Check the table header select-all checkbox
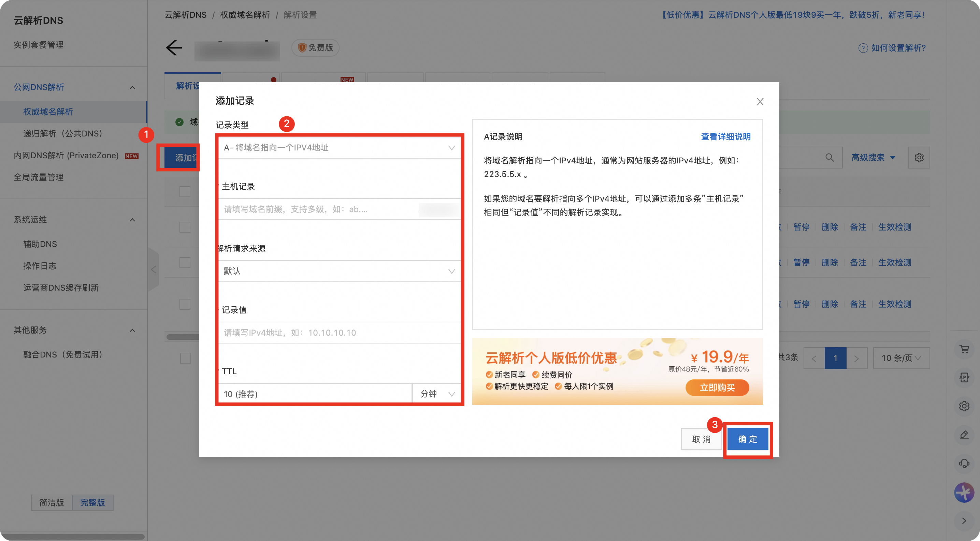The width and height of the screenshot is (980, 541). point(185,192)
